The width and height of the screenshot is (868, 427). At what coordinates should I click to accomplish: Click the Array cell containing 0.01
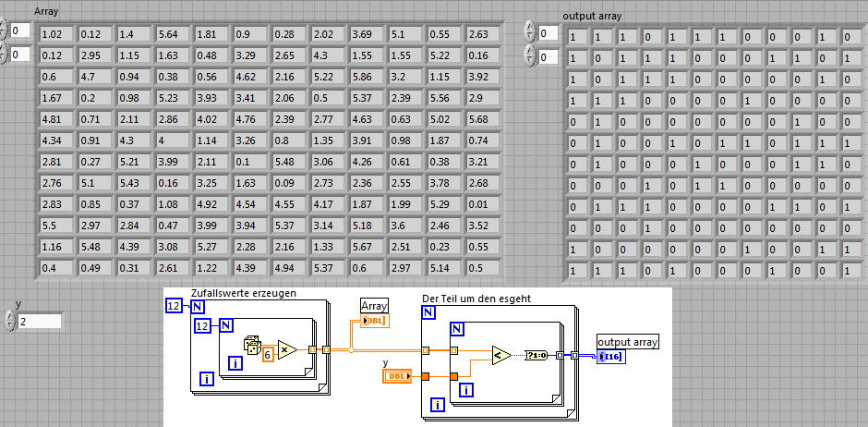point(483,204)
